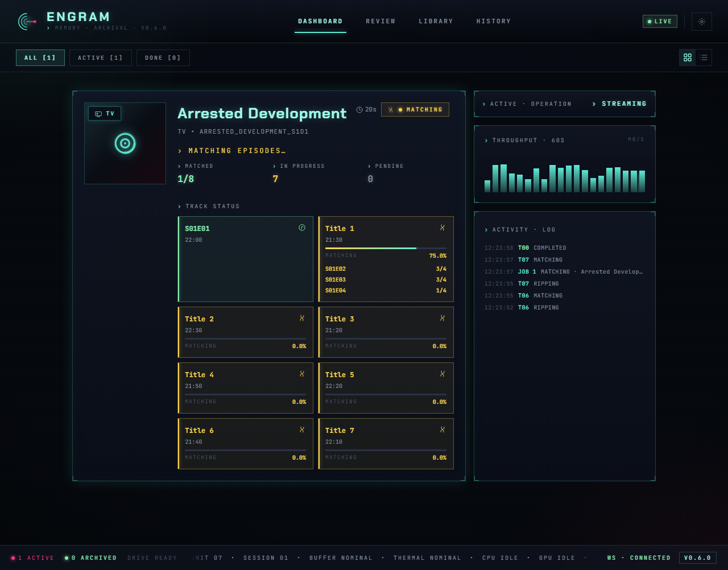728x570 pixels.
Task: Click the 1 ACTIVE status bar indicator
Action: pos(32,558)
